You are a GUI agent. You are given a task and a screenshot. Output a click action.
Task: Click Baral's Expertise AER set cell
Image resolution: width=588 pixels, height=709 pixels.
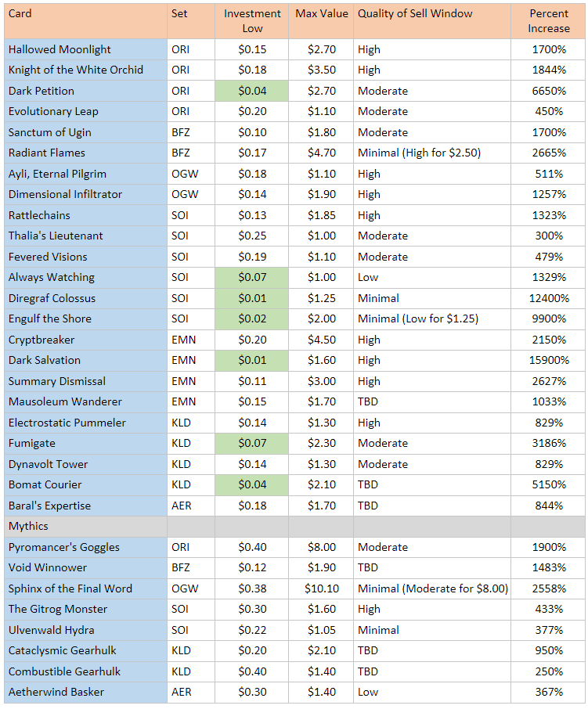coord(190,506)
